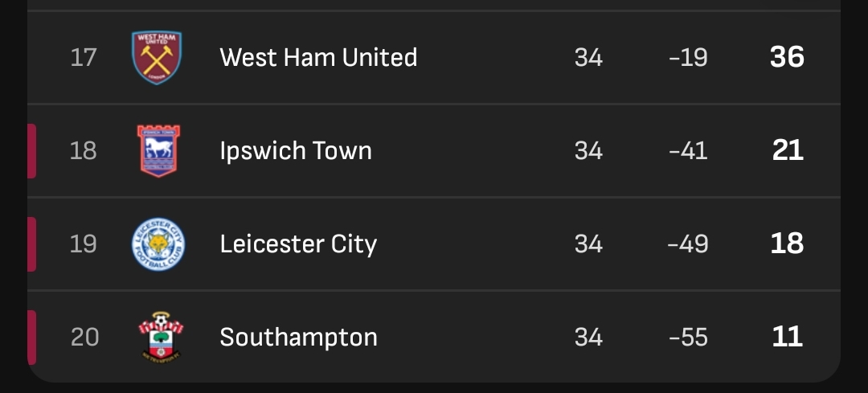Image resolution: width=868 pixels, height=393 pixels.
Task: Click Leicester City's 18 points value
Action: (x=787, y=243)
